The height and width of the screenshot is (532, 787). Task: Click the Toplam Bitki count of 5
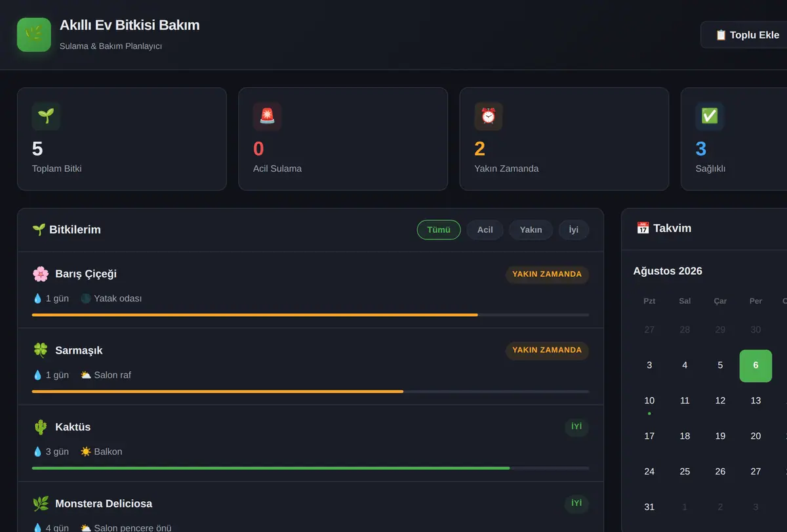(x=37, y=149)
